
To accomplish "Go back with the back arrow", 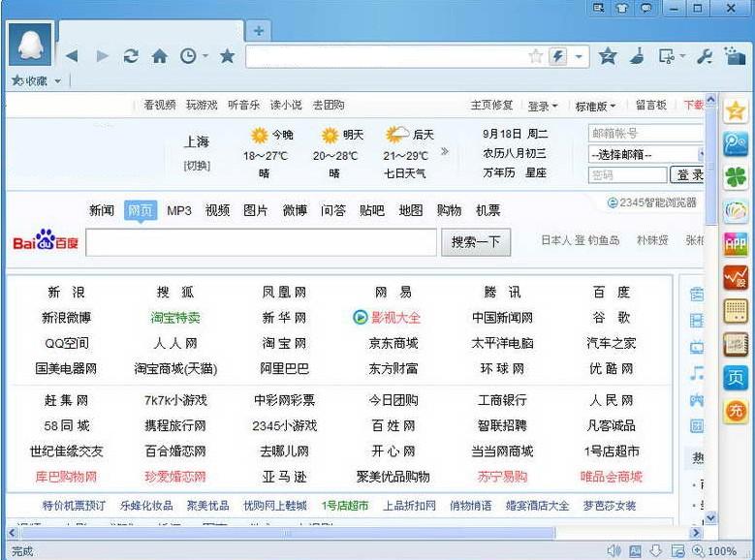I will tap(72, 56).
